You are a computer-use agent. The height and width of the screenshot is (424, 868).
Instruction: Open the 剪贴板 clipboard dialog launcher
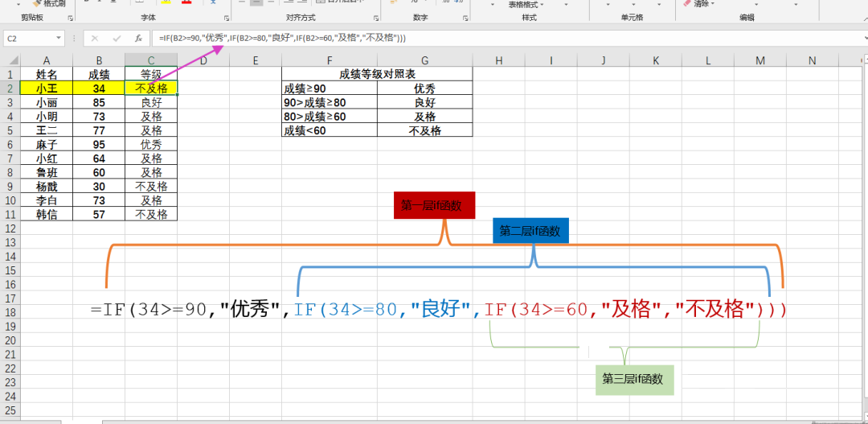(x=70, y=19)
